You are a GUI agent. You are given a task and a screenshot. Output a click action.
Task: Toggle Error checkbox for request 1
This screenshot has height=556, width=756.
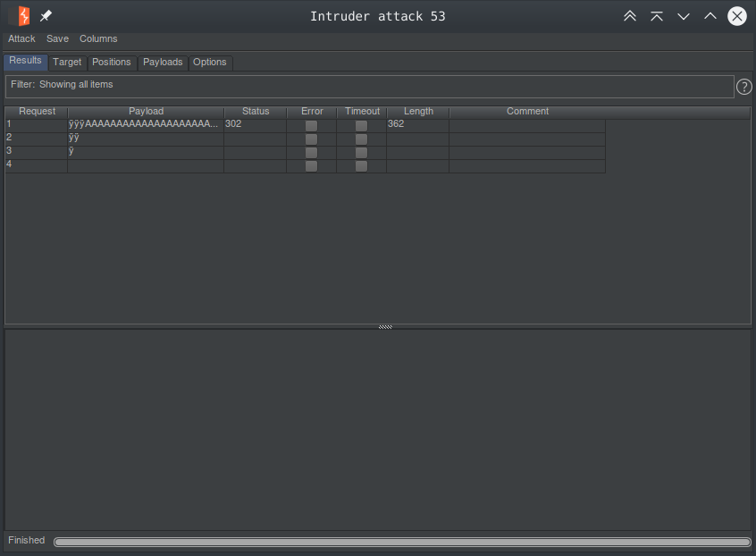click(x=311, y=126)
